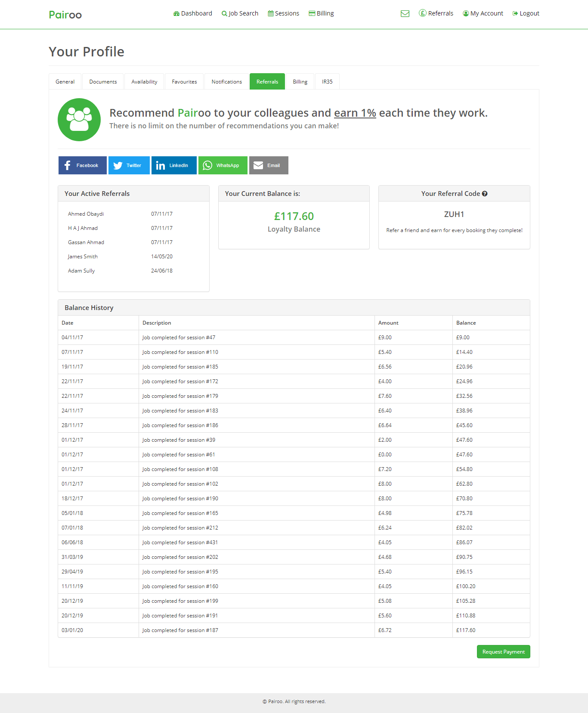Click the referral code help icon

(485, 194)
